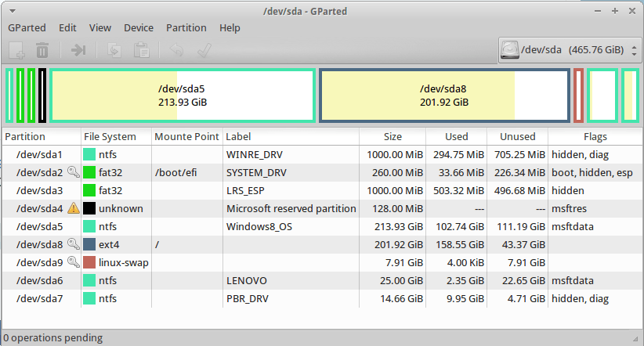The height and width of the screenshot is (346, 644).
Task: Click the Apply all operations checkmark
Action: (204, 51)
